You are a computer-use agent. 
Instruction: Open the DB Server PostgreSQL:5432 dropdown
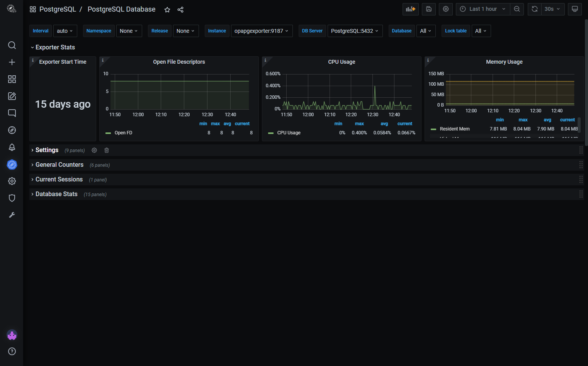tap(355, 31)
